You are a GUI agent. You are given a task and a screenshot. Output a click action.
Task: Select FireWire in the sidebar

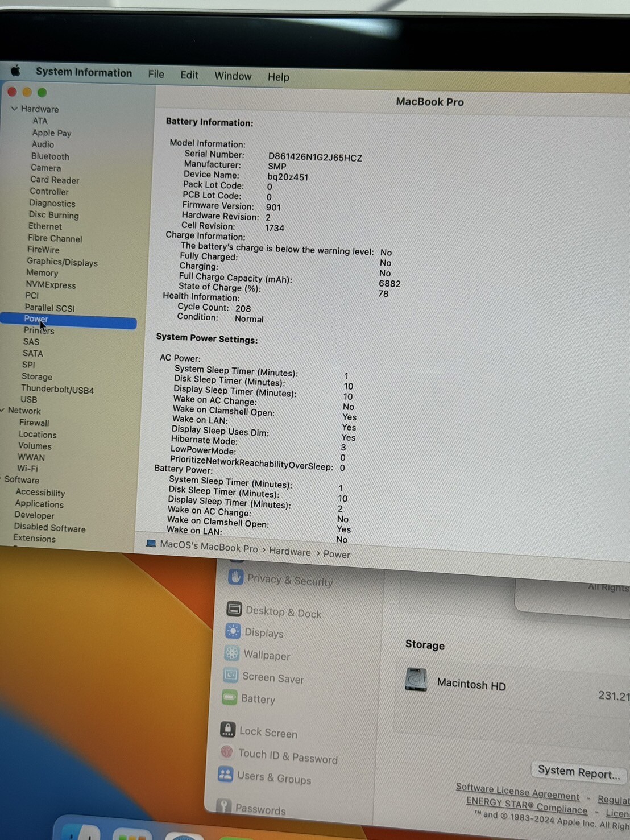(43, 249)
